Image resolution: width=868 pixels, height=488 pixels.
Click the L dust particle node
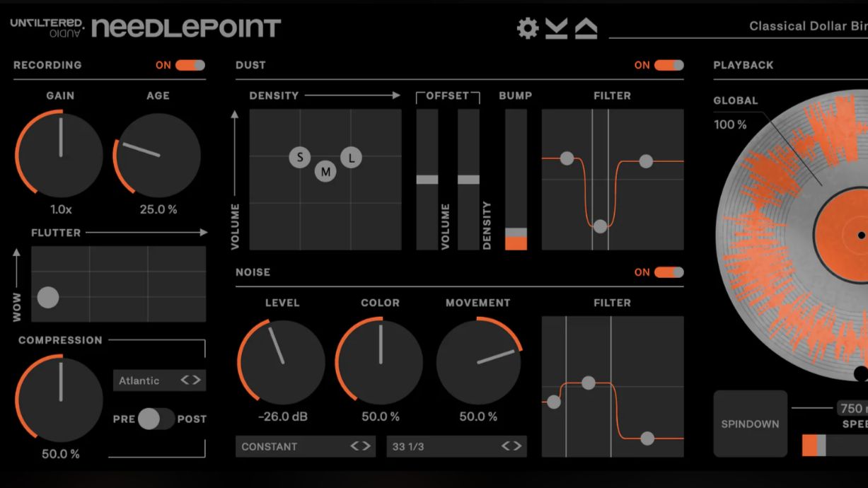(351, 158)
